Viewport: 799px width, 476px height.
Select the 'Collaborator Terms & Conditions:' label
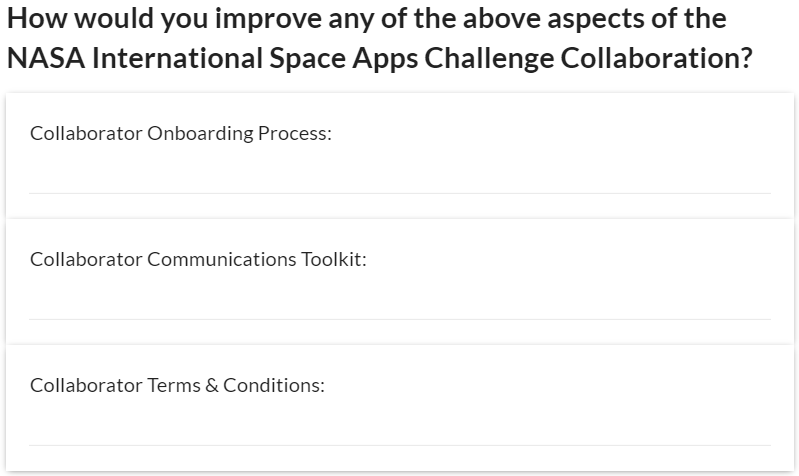tap(178, 386)
